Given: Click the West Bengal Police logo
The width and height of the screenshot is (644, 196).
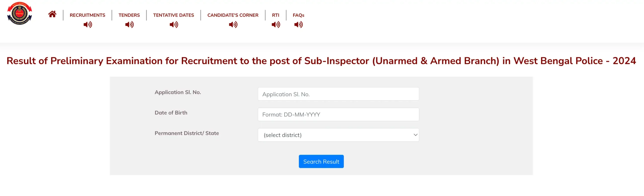Looking at the screenshot, I should (20, 13).
